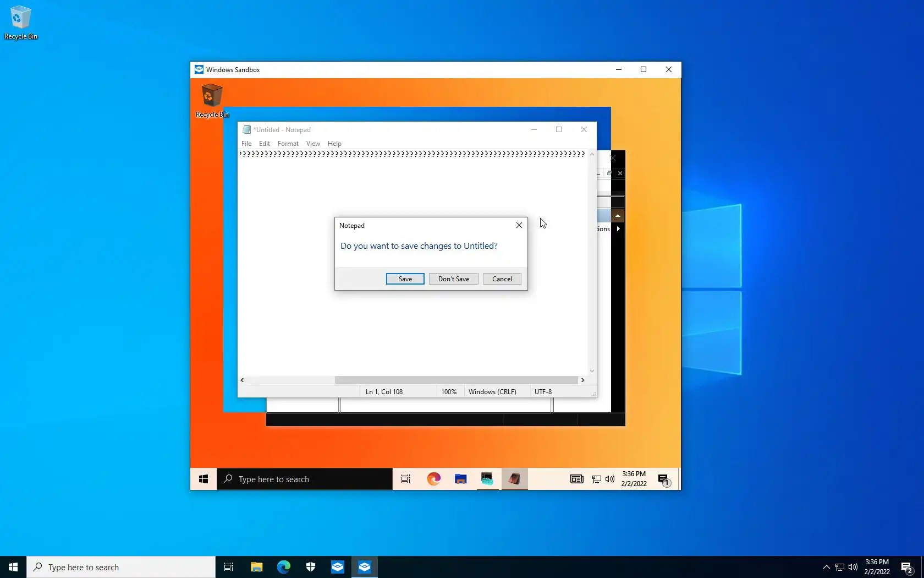
Task: Open the host Start menu
Action: (x=13, y=567)
